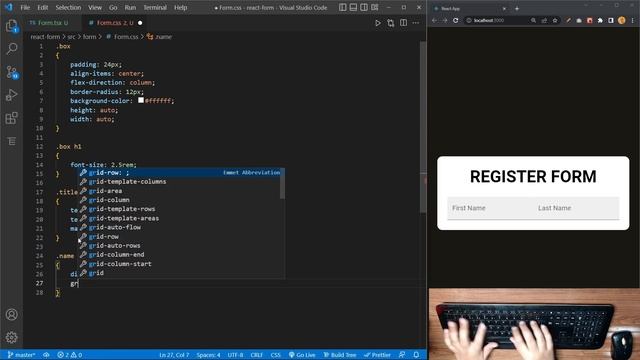Viewport: 640px width, 360px height.
Task: Toggle bottom panel layout icon
Action: (x=353, y=7)
